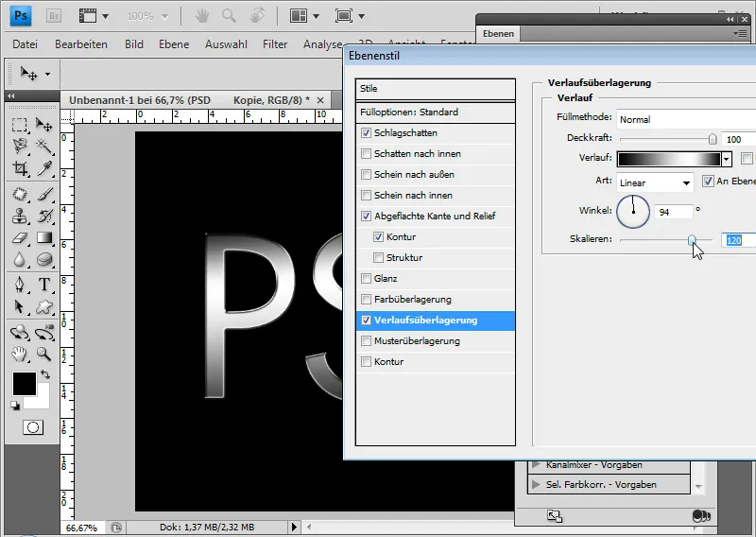Open the Datei menu
The width and height of the screenshot is (756, 537).
pos(26,44)
